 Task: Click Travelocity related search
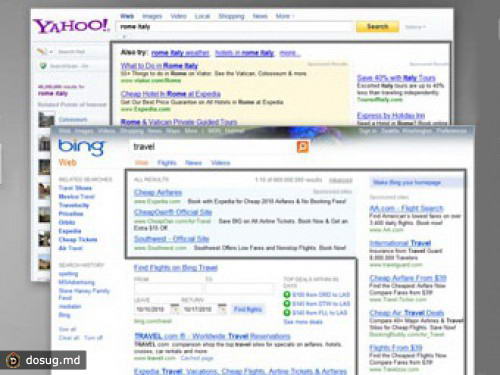pos(74,205)
